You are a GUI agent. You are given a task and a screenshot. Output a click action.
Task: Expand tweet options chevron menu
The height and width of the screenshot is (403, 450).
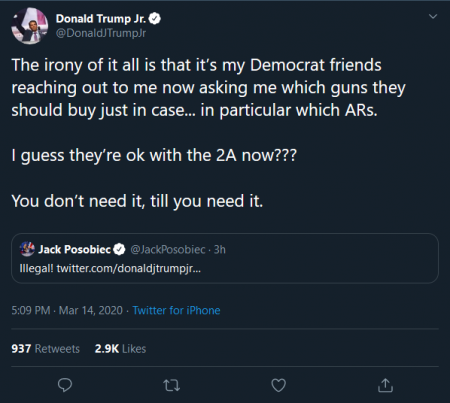(433, 16)
